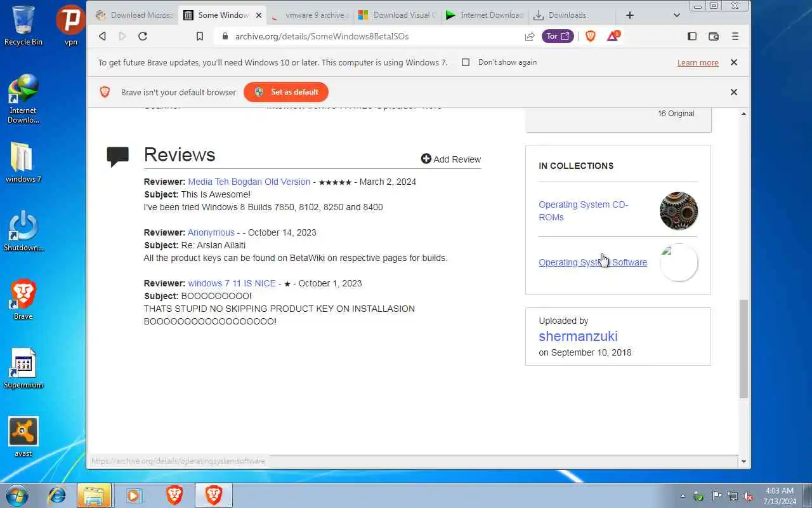The image size is (812, 508).
Task: Check the Don't show again checkbox
Action: click(466, 62)
